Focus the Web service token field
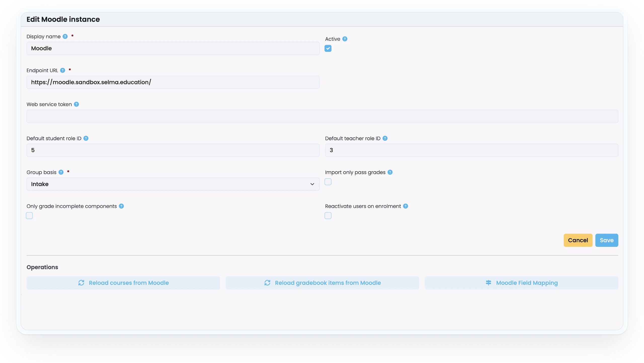This screenshot has height=363, width=644. pyautogui.click(x=322, y=116)
